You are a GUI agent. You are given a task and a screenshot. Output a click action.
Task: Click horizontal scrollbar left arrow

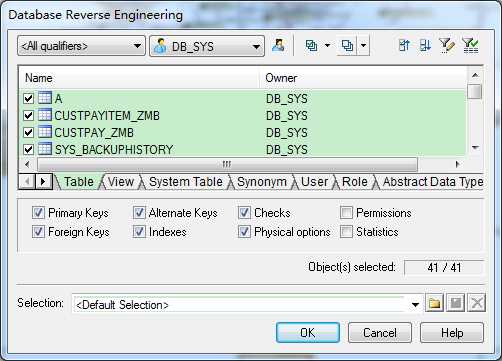tap(27, 164)
